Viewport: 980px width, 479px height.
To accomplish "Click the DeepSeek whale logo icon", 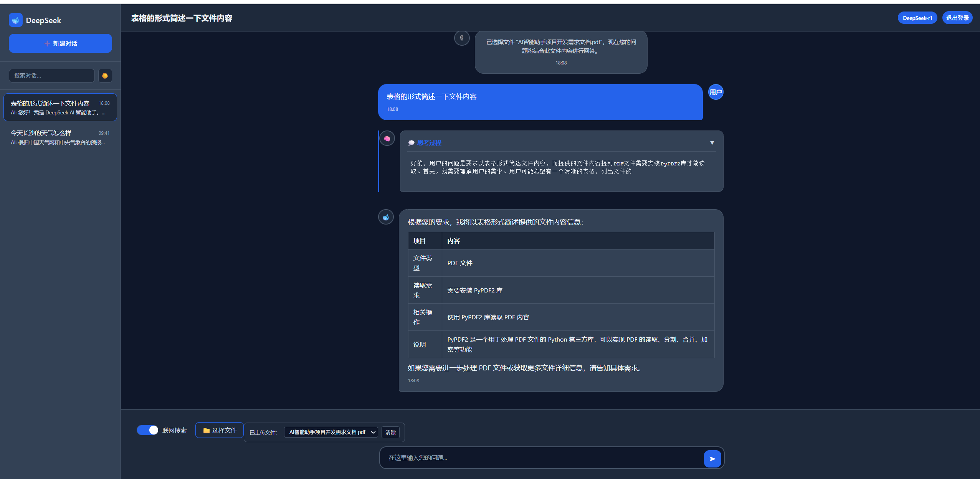I will pyautogui.click(x=16, y=20).
